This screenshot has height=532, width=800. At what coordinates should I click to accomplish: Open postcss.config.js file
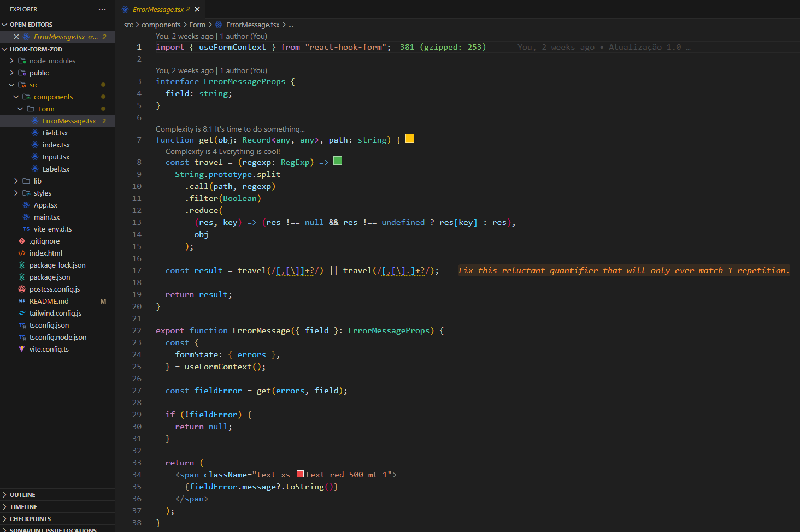coord(55,289)
